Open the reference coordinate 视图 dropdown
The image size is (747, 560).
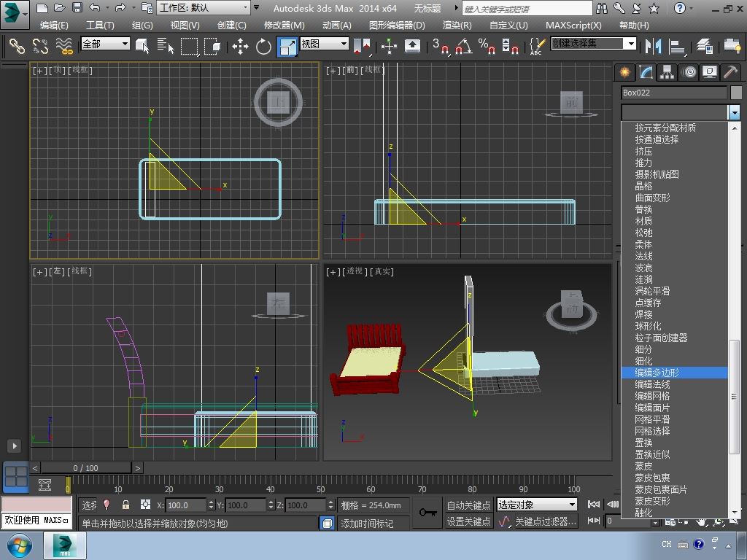[x=325, y=44]
